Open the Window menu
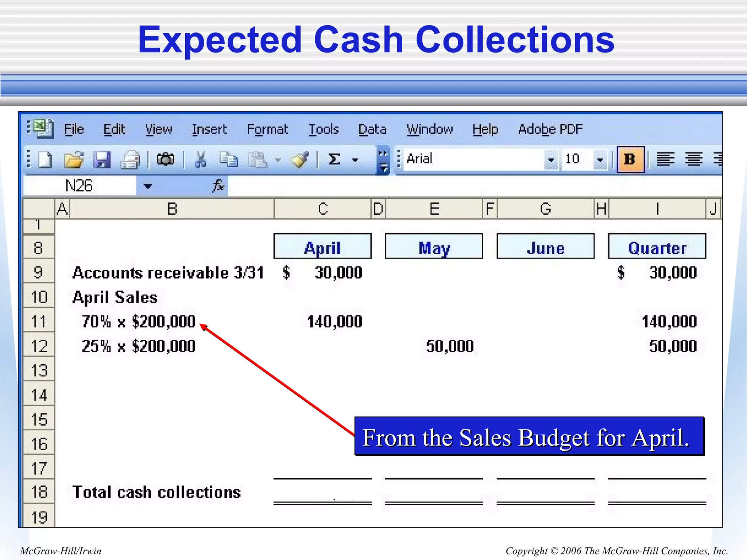The image size is (747, 560). pos(430,129)
